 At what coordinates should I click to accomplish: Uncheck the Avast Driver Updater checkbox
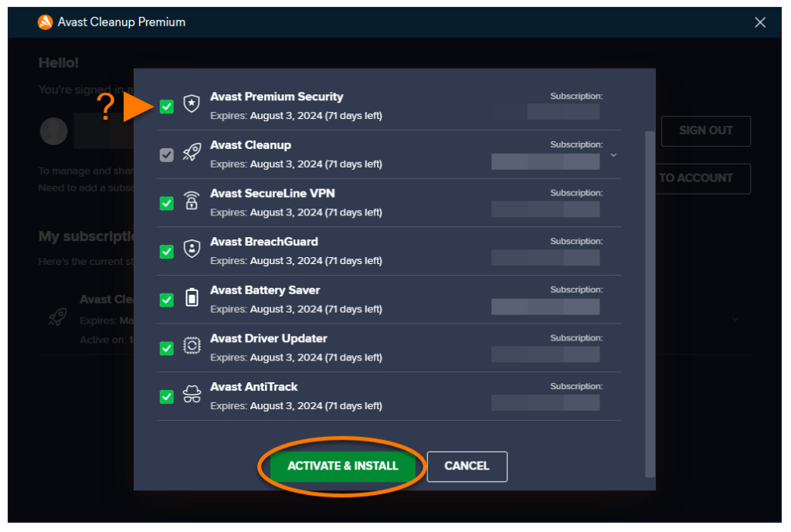coord(167,348)
